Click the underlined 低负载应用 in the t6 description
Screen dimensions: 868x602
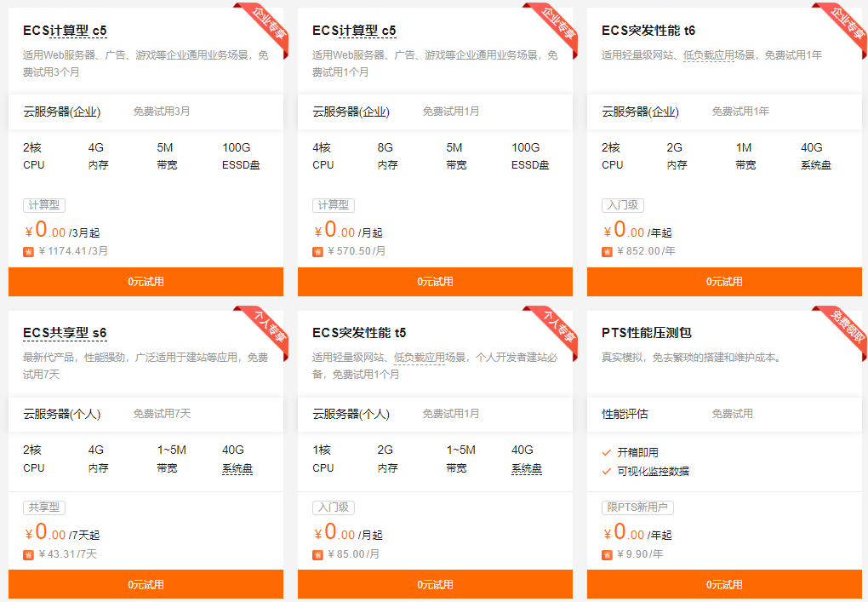tap(709, 55)
